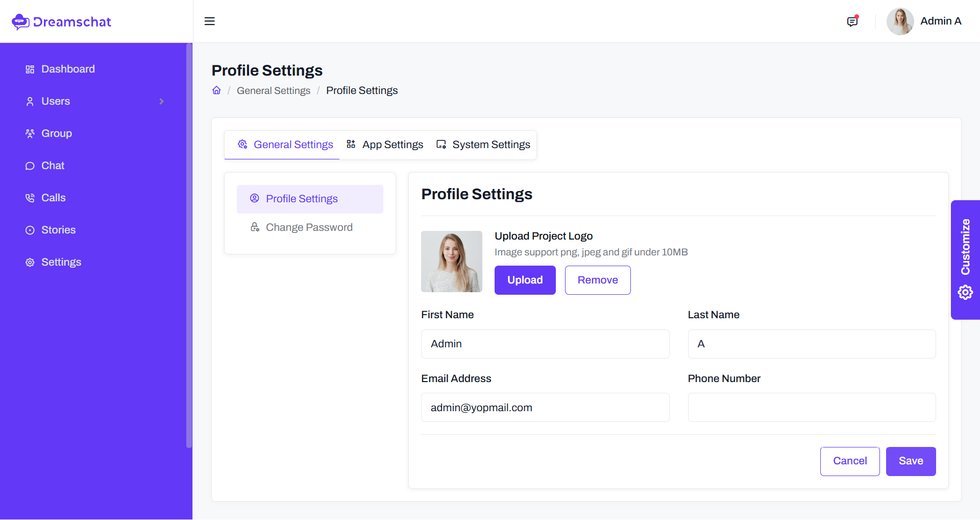
Task: Open the Customize side panel tab
Action: click(965, 259)
